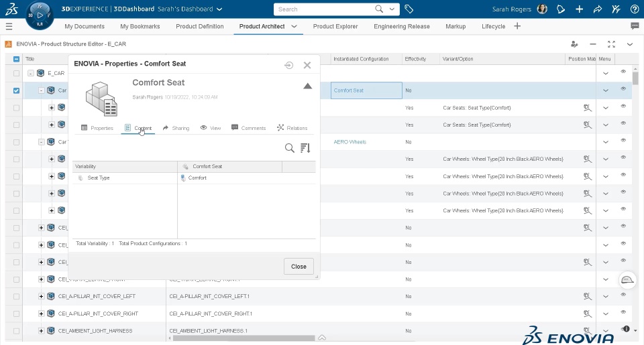Toggle eye visibility for CEI_A-PILLAR_INT_COVER_LEFT row
This screenshot has width=644, height=345.
[x=623, y=295]
